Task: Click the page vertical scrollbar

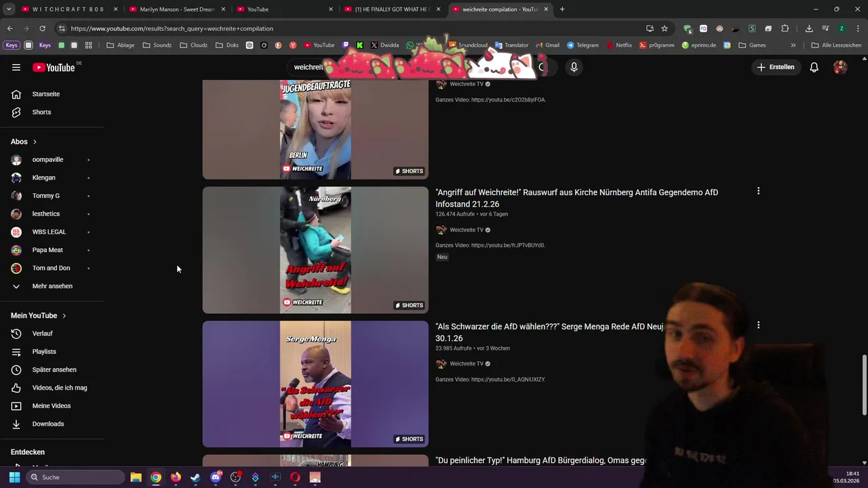Action: 864,385
